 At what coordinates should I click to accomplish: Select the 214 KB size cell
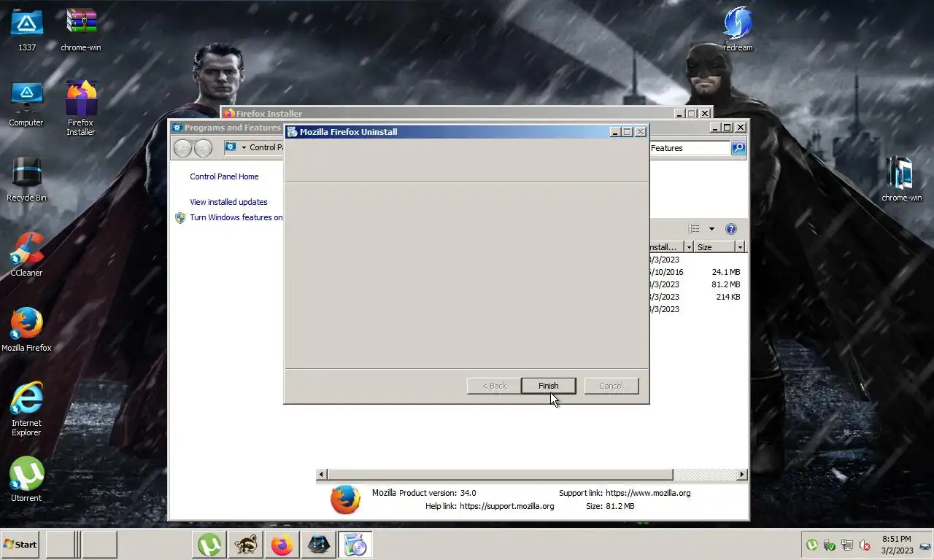pos(727,297)
